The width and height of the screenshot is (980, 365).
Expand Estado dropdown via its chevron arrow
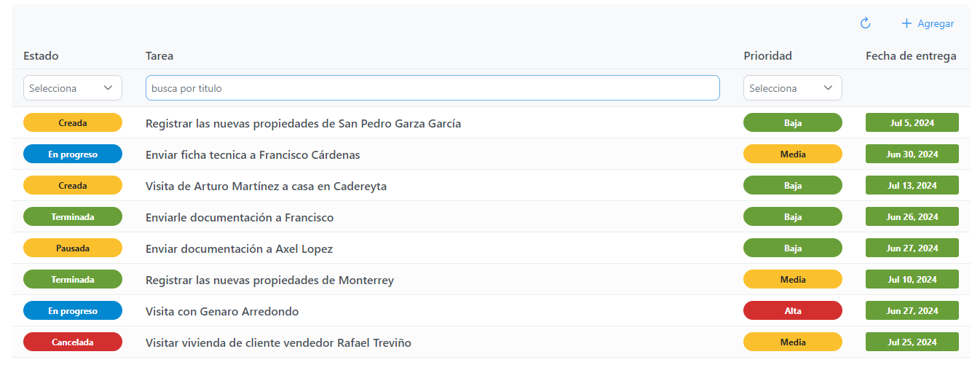coord(108,88)
